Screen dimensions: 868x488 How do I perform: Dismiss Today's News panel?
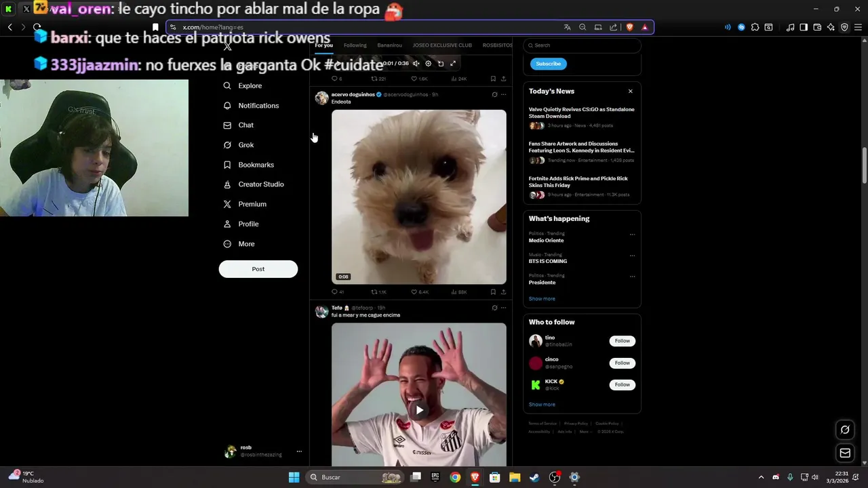[x=630, y=91]
